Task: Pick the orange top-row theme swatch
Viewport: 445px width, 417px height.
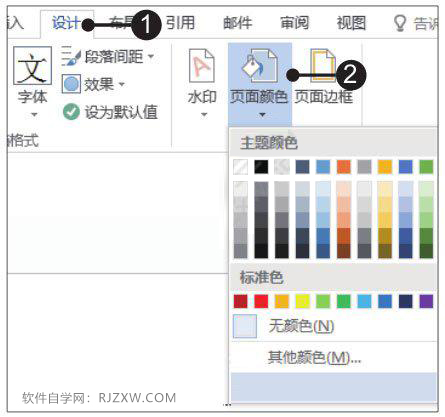Action: pos(344,167)
